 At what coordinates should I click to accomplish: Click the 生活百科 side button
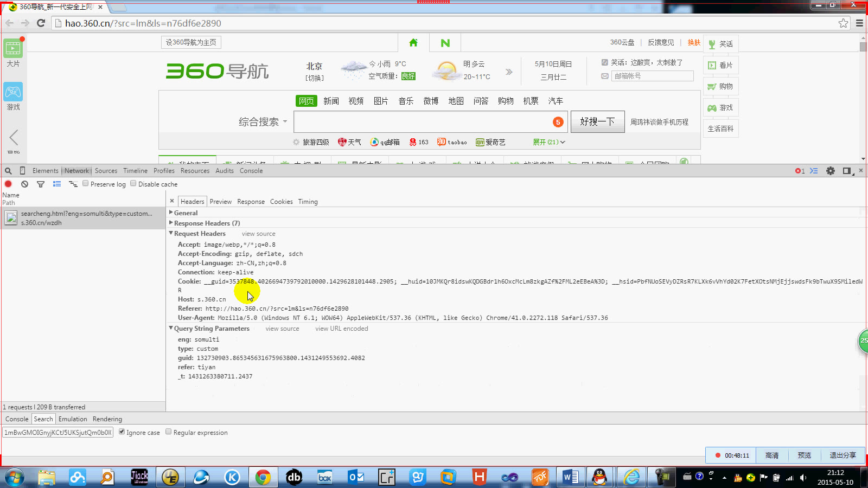tap(720, 129)
